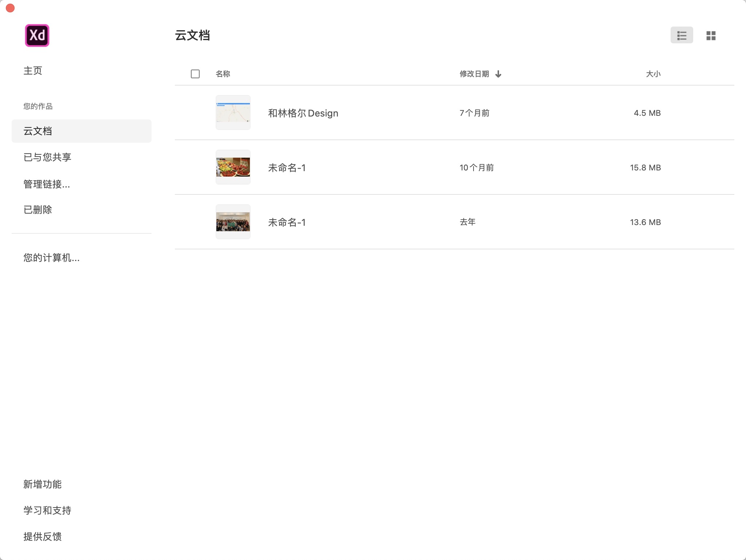Select the list view icon

(x=682, y=36)
